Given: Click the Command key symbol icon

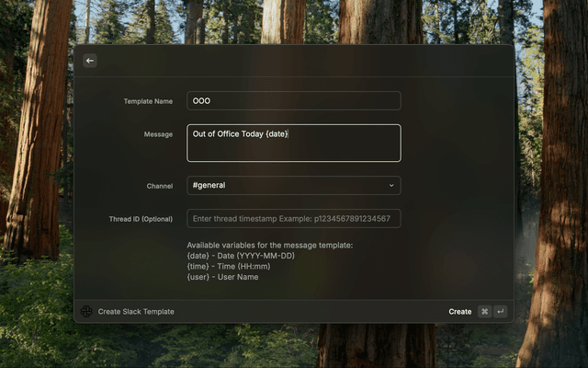Looking at the screenshot, I should click(x=484, y=312).
